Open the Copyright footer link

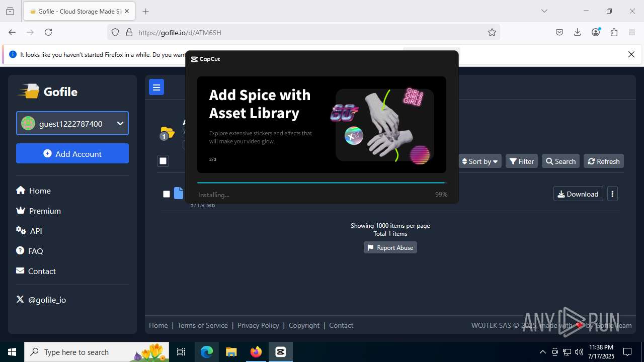point(304,325)
